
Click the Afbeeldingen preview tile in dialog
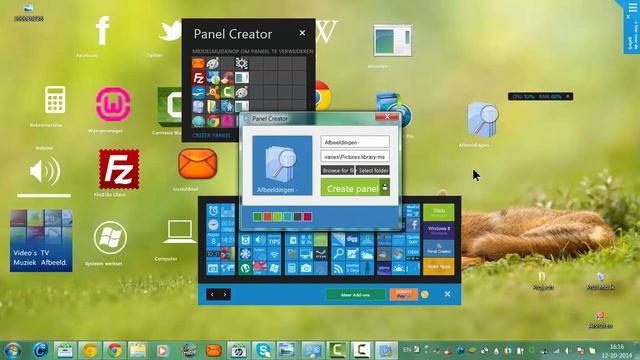click(282, 166)
